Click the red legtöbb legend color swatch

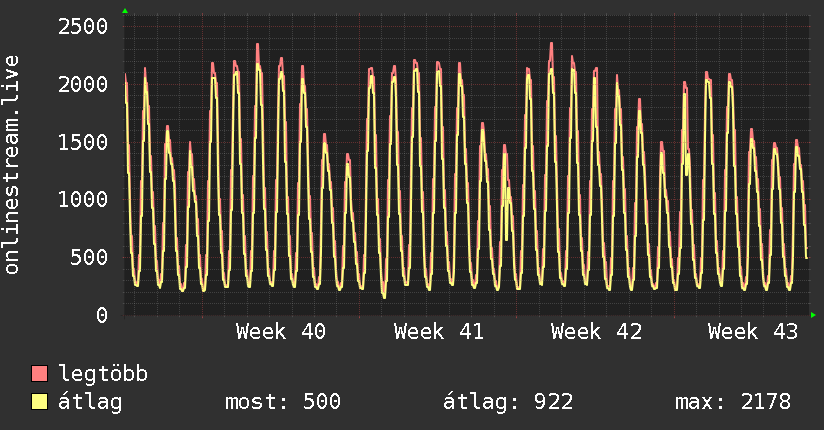(40, 375)
